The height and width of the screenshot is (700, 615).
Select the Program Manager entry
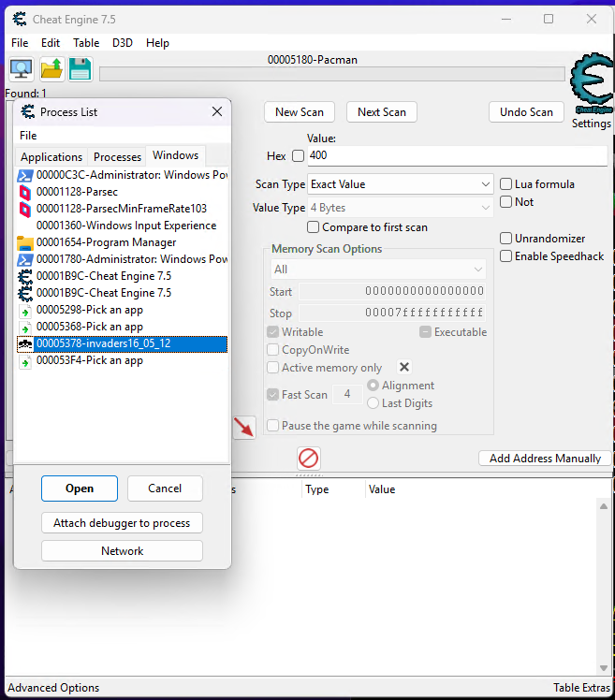[x=106, y=242]
